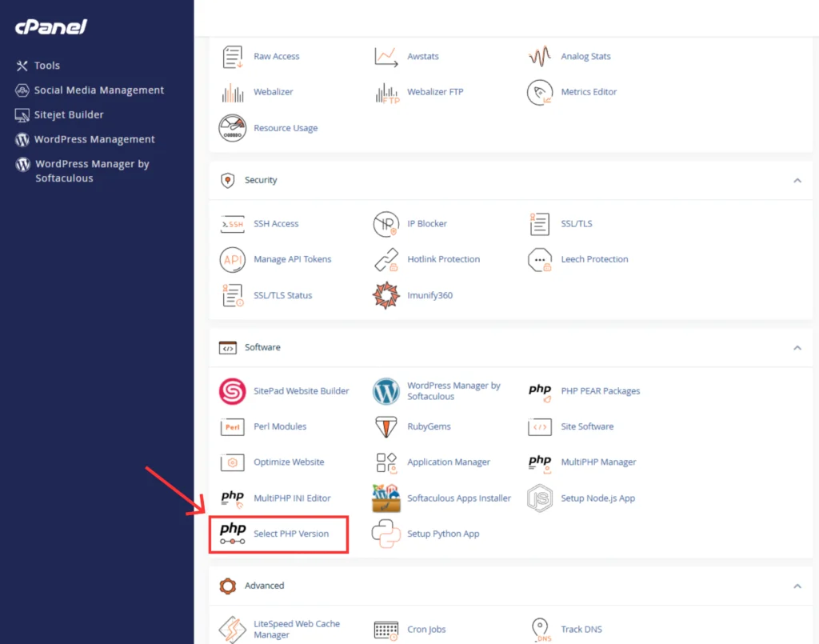Click the Application Manager link text
This screenshot has height=644, width=819.
click(449, 462)
